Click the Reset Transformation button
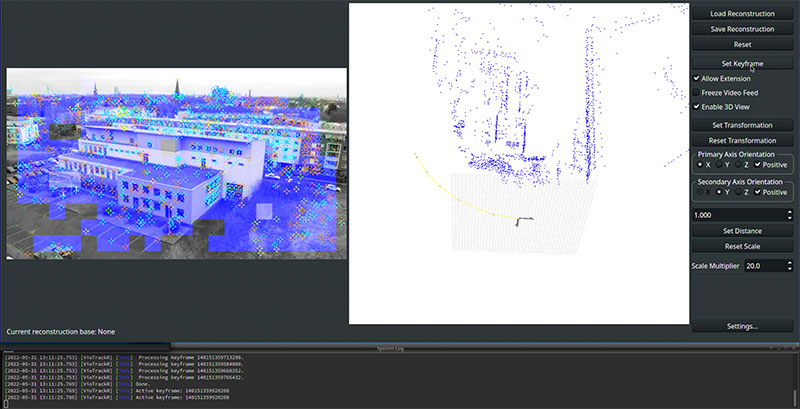Screen dimensions: 800x409 (x=742, y=140)
